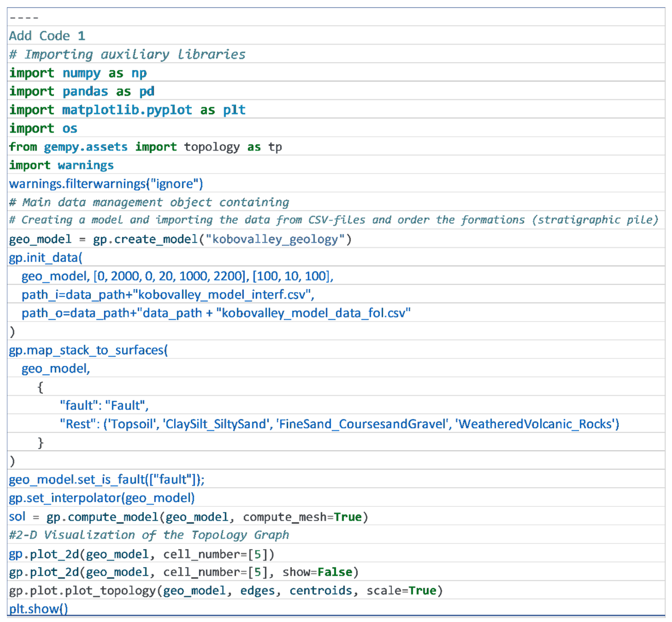Image resolution: width=672 pixels, height=622 pixels.
Task: Click the 'import numpy as np' line
Action: pyautogui.click(x=78, y=73)
